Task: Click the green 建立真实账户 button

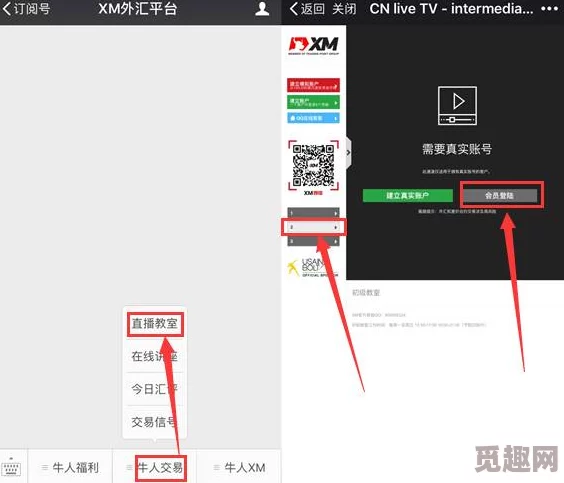Action: pos(408,196)
